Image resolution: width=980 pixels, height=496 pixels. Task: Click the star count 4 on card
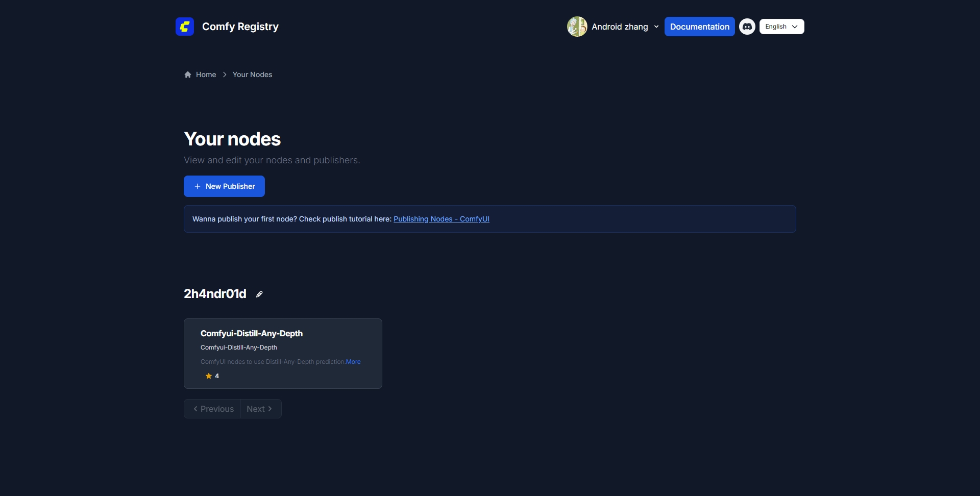point(217,376)
